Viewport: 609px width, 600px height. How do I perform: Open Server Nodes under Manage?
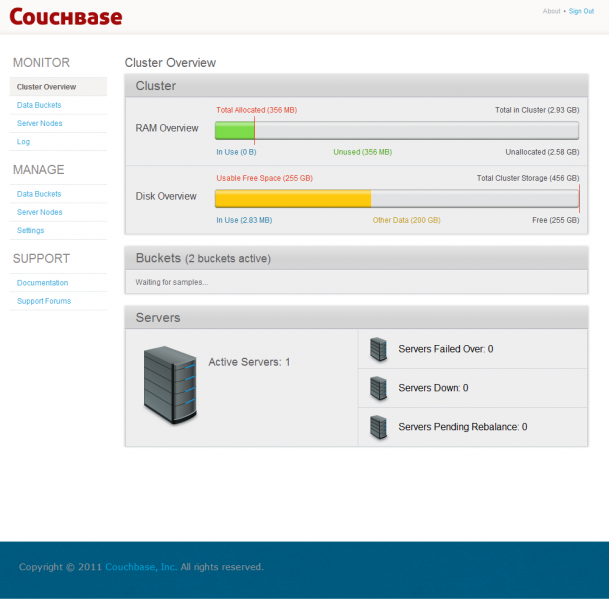tap(39, 212)
